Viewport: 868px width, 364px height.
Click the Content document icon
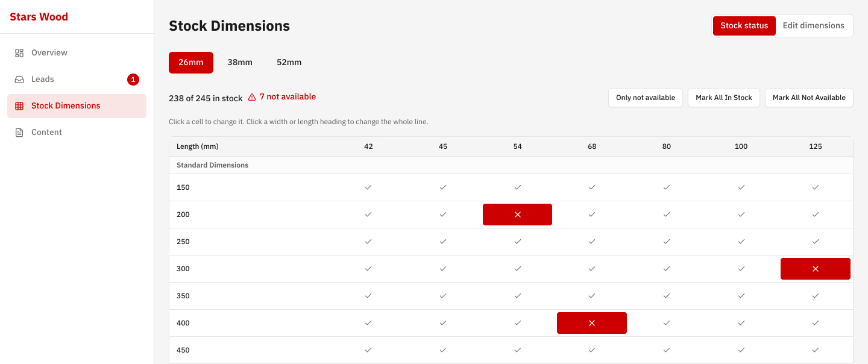(19, 133)
